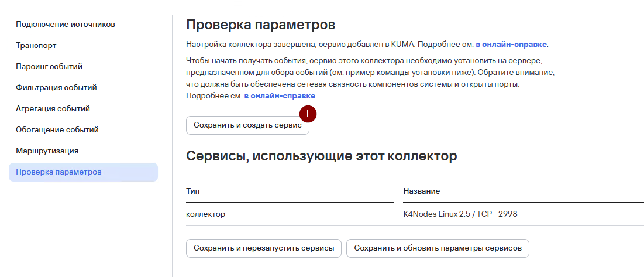Switch to Агрегация событий
This screenshot has width=644, height=277.
[x=53, y=108]
